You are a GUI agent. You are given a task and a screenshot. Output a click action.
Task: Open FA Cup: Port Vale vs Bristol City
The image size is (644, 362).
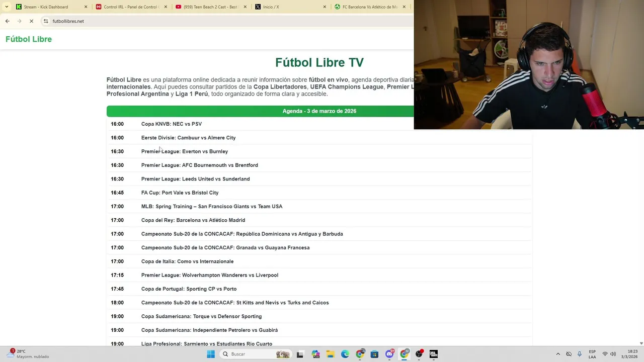pyautogui.click(x=319, y=193)
